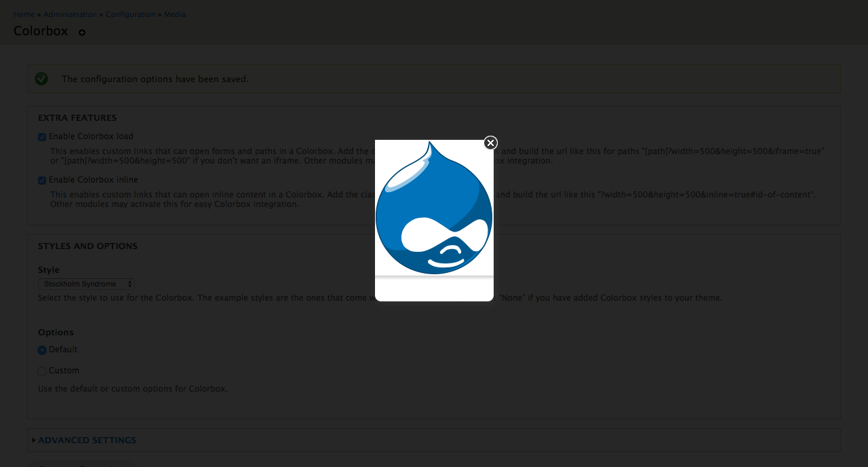Image resolution: width=868 pixels, height=467 pixels.
Task: Click the Extra Features section heading
Action: point(77,118)
